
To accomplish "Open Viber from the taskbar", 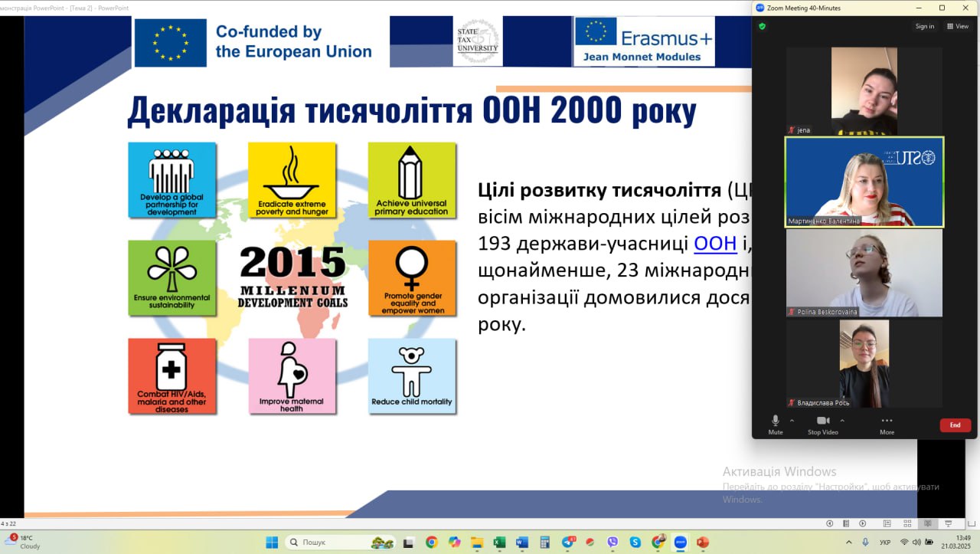I will tap(612, 543).
